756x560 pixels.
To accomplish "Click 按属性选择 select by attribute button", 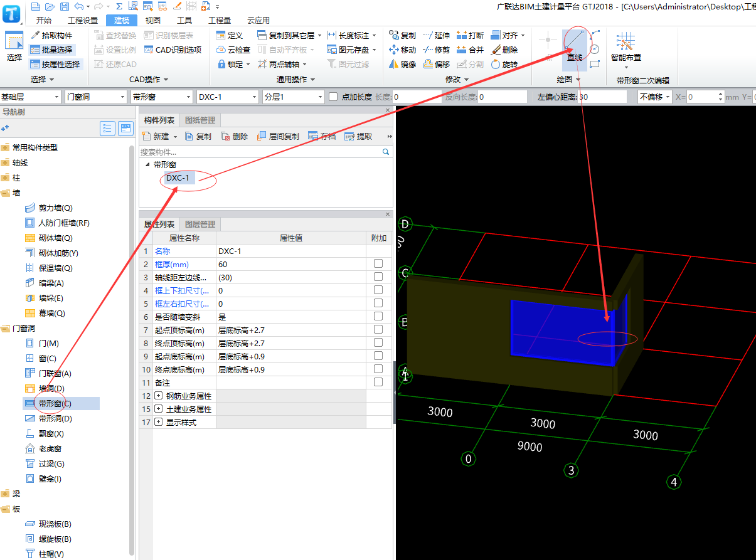I will coord(55,64).
